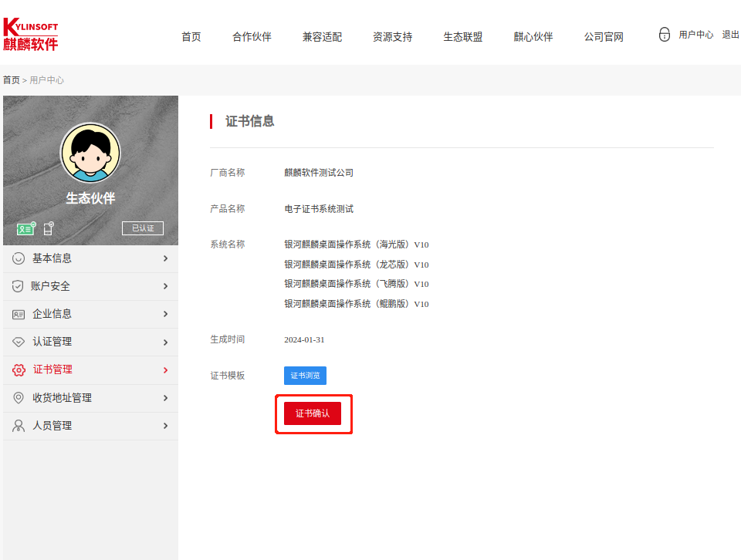Click the green ID verification badge icon
Screen dimensions: 741x560
click(x=26, y=228)
